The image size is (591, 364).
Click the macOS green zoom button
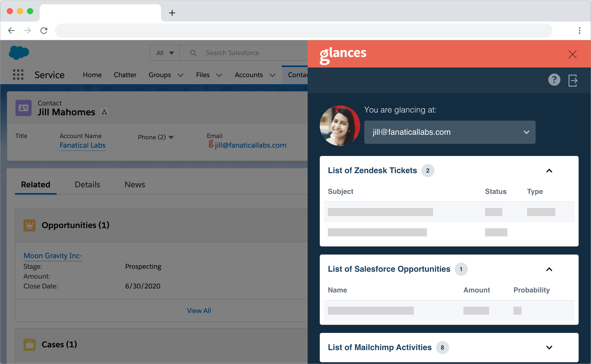click(30, 11)
